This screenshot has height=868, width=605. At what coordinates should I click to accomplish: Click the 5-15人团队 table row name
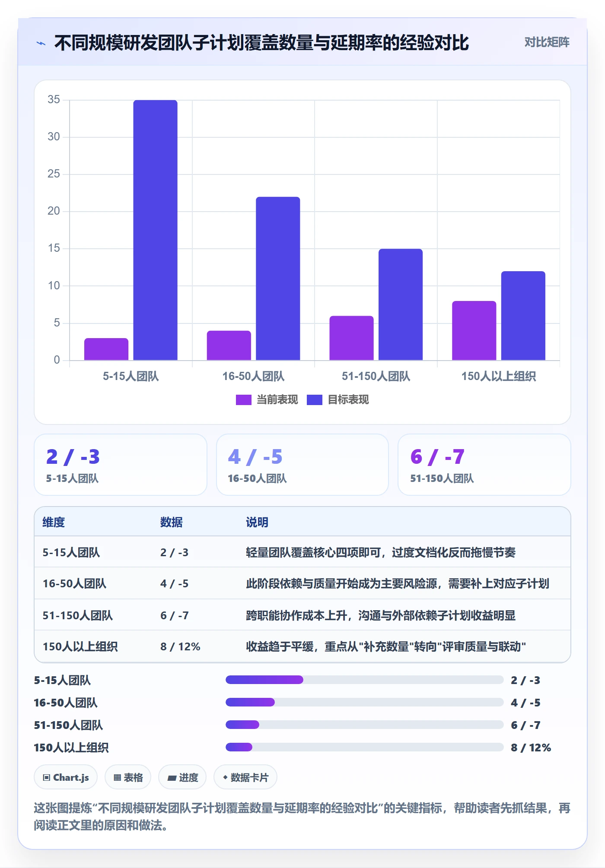click(x=71, y=552)
